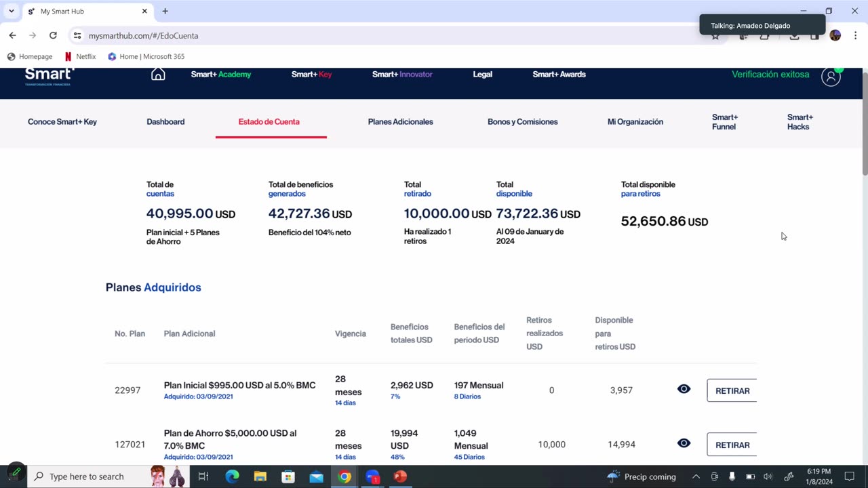This screenshot has width=868, height=488.
Task: Expand the tab search dropdown arrow
Action: [12, 11]
